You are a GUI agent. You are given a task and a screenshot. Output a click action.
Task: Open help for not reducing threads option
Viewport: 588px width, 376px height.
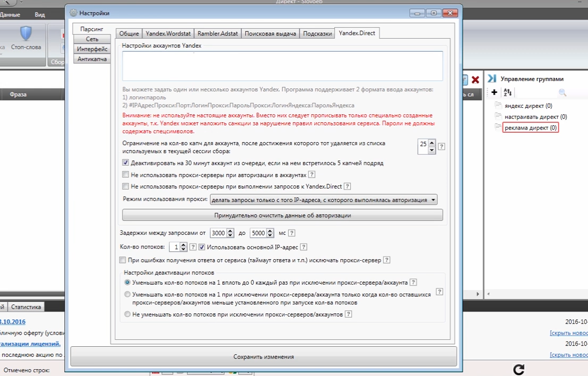[348, 314]
